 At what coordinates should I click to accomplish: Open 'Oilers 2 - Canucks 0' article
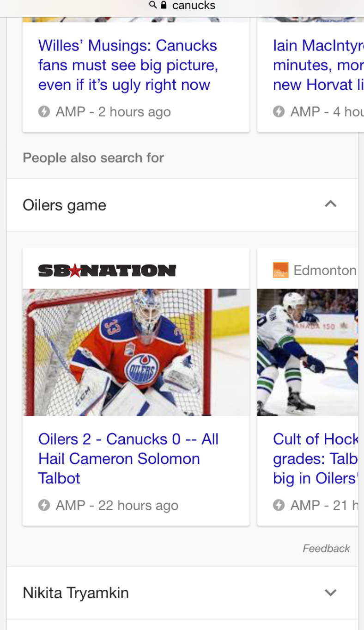(128, 458)
